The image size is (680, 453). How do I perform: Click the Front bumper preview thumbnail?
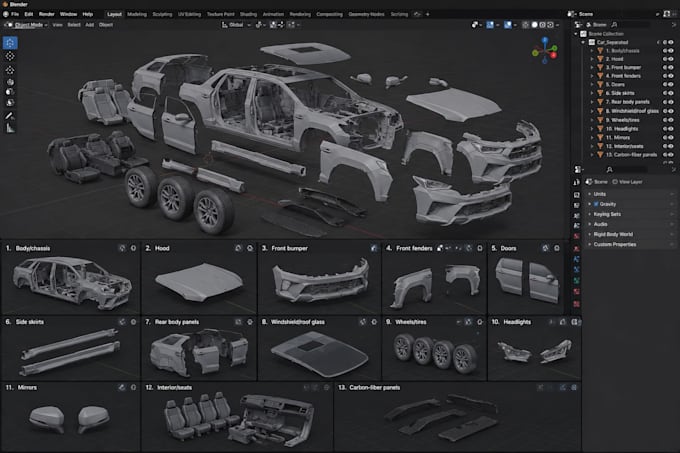[320, 280]
